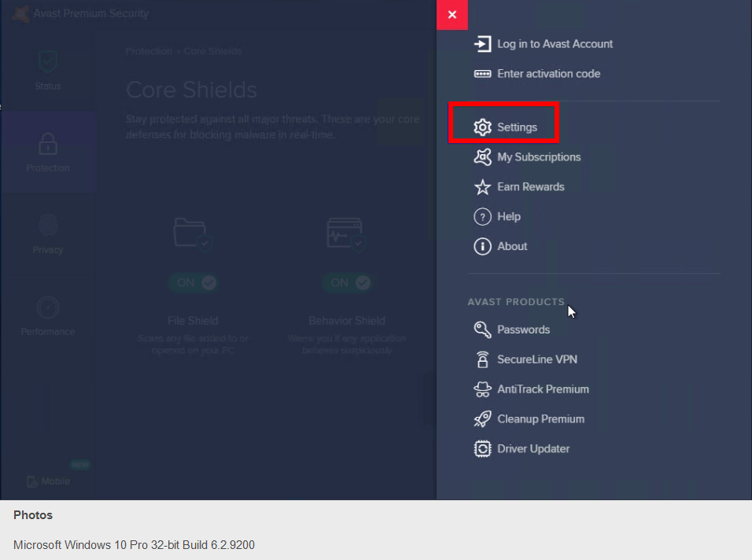Viewport: 752px width, 560px height.
Task: Click the Behavior Shield monitor icon
Action: [x=346, y=234]
